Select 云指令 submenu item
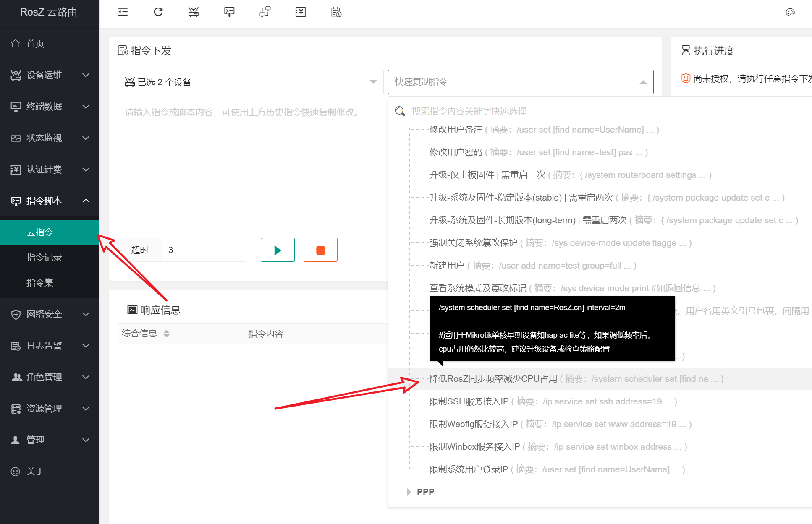Viewport: 812px width, 524px height. 50,232
